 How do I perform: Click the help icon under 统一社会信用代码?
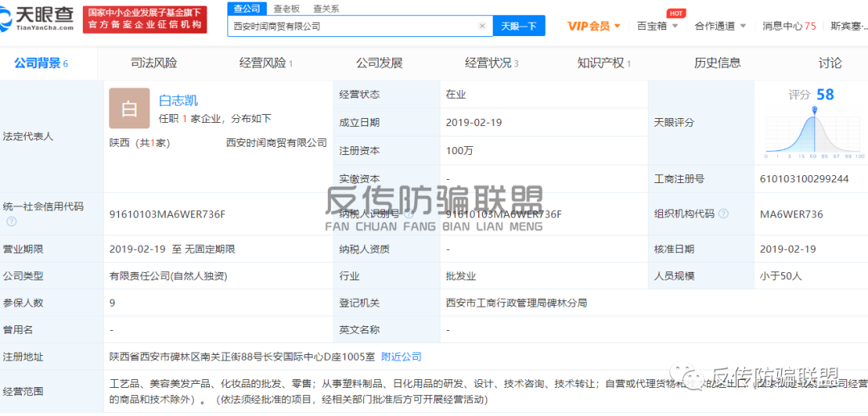(x=11, y=222)
